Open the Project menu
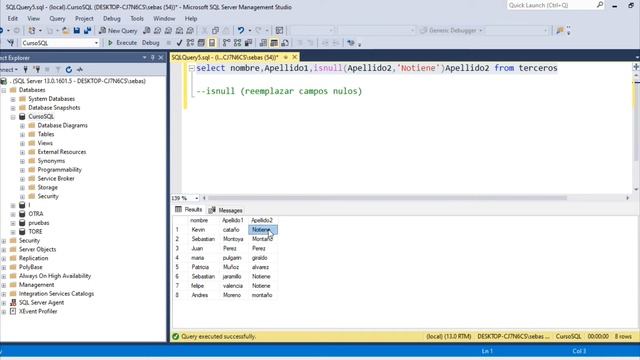Image resolution: width=640 pixels, height=360 pixels. (x=84, y=18)
